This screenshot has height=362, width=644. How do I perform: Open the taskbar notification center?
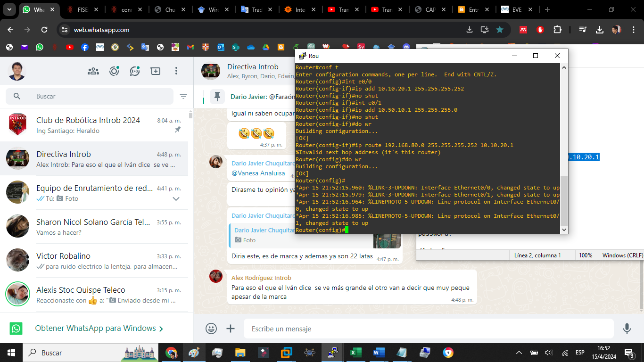(629, 353)
